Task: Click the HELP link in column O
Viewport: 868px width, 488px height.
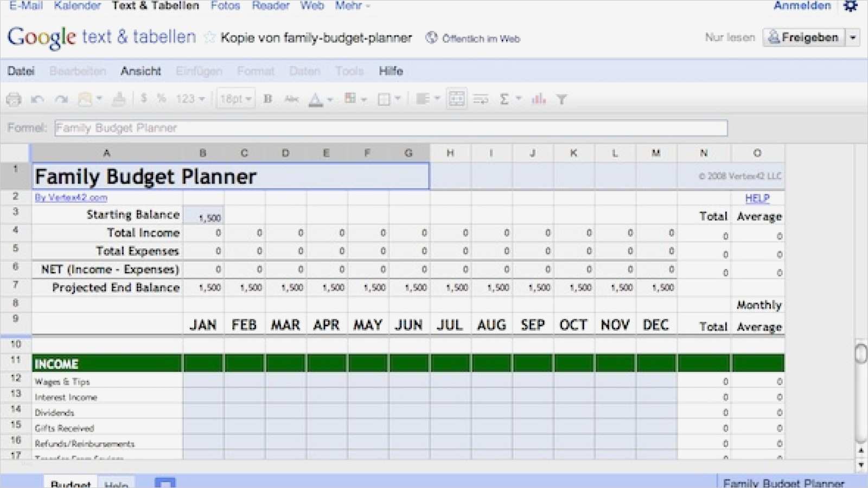Action: click(757, 198)
